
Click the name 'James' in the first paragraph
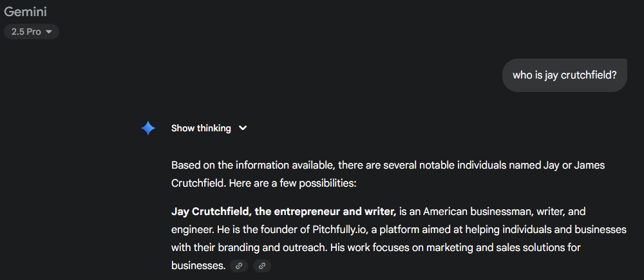tap(589, 165)
